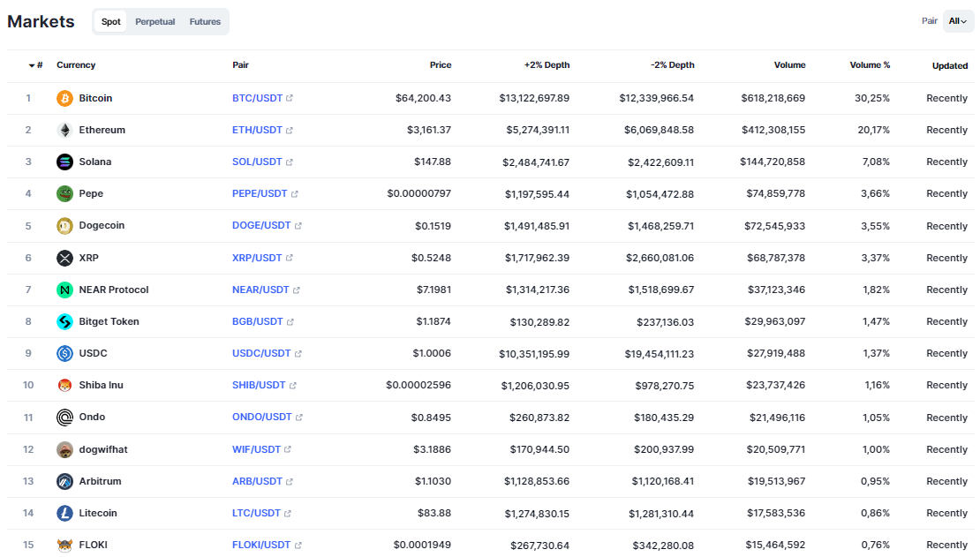Open external link icon beside USDC/USDT

coord(298,354)
